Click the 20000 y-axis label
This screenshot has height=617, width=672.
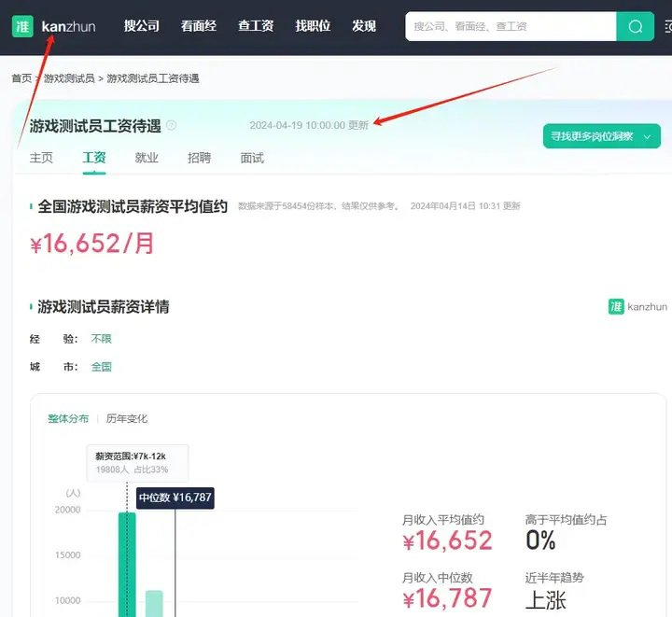click(x=68, y=510)
